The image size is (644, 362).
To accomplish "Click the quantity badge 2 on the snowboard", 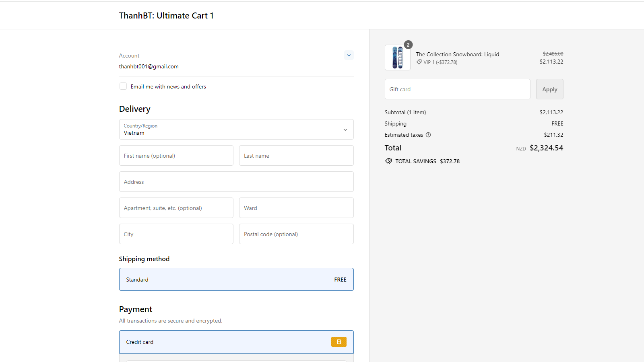I will 408,45.
